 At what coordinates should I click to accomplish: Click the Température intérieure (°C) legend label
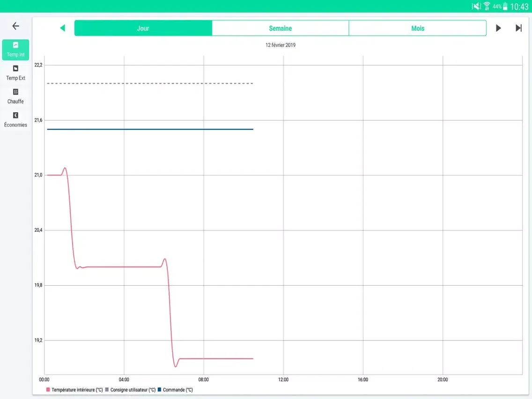pyautogui.click(x=77, y=390)
